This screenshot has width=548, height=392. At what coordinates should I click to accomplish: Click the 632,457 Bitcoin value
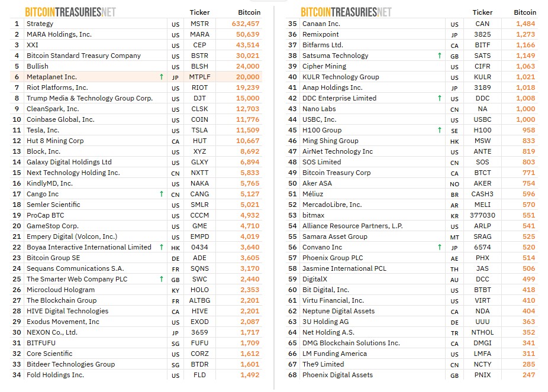[x=246, y=24]
